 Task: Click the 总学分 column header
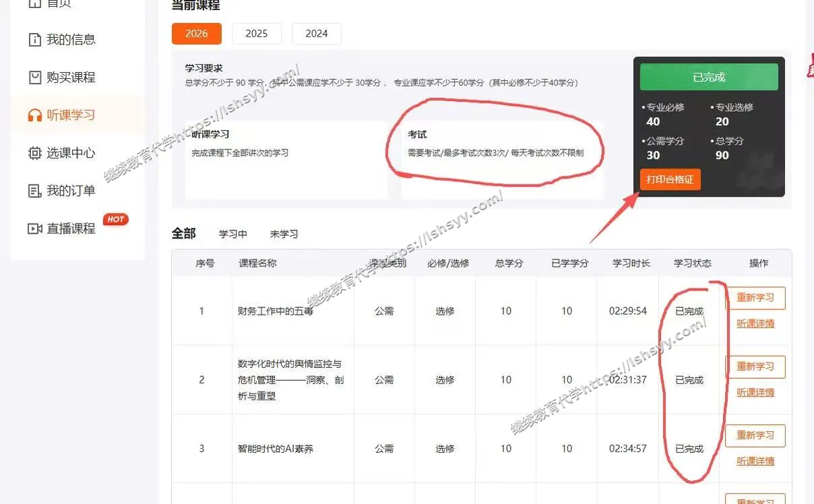tap(509, 263)
